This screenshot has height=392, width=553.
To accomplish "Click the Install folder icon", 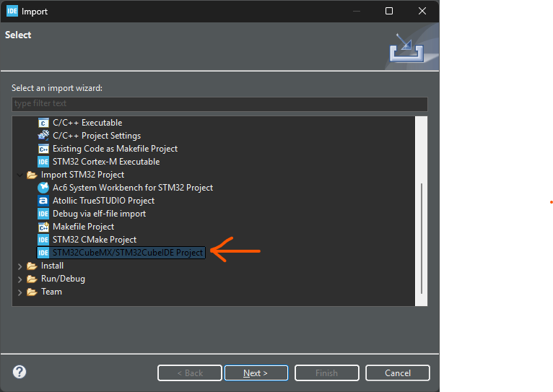I will (x=32, y=266).
